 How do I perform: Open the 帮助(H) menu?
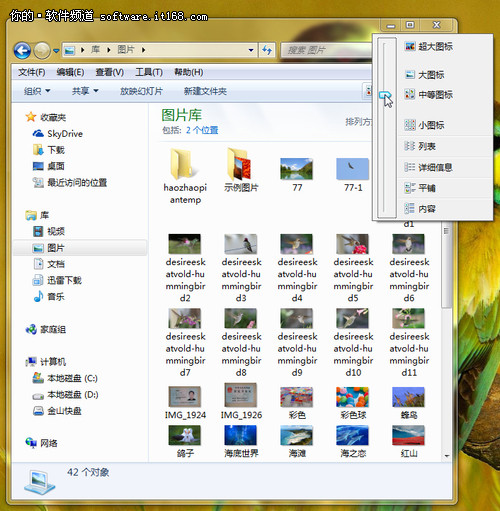click(189, 72)
